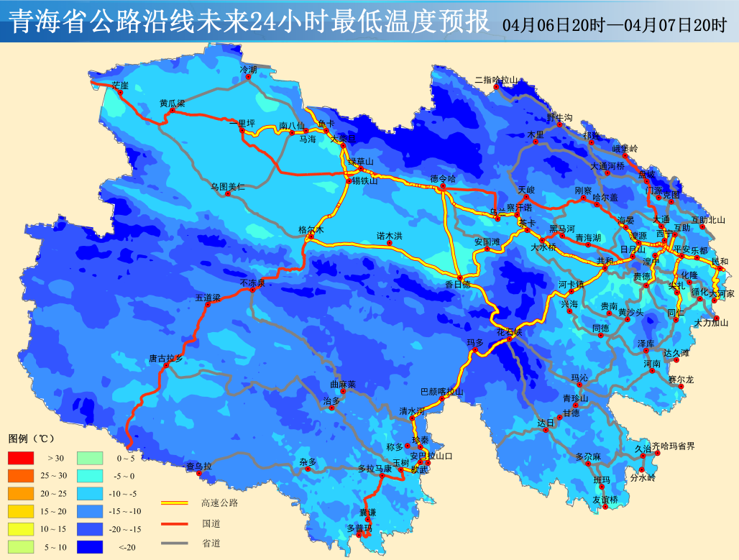
Task: Select the 黄瓜梁 station marker
Action: [x=173, y=111]
